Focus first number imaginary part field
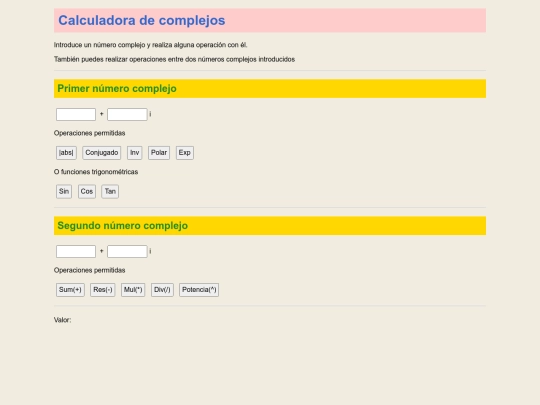 tap(127, 114)
